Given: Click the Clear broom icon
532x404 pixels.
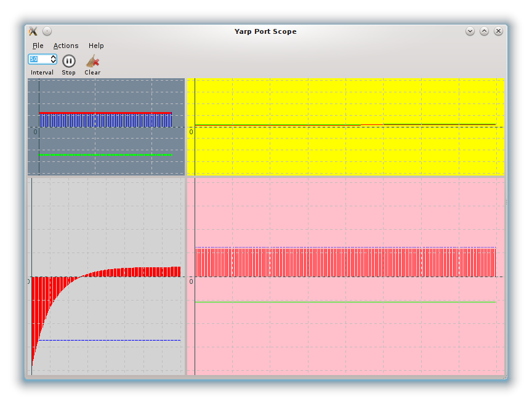Looking at the screenshot, I should 92,61.
